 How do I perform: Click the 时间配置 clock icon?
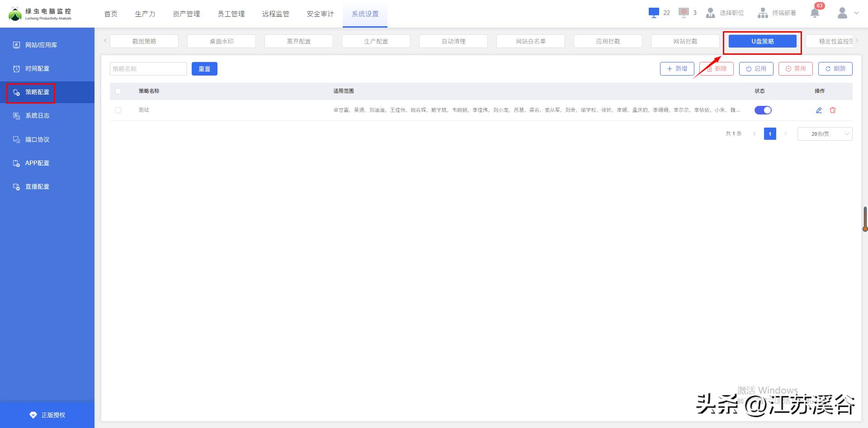16,69
